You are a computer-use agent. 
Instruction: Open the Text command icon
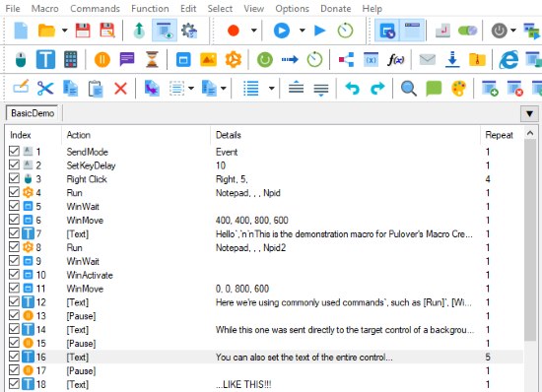click(x=45, y=59)
